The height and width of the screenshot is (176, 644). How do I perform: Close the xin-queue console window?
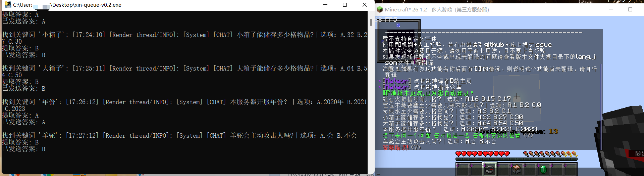[365, 5]
